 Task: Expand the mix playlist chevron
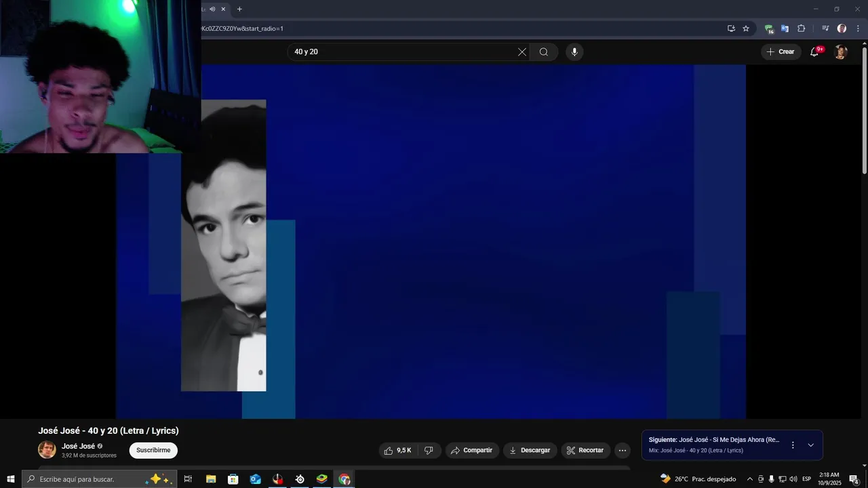click(811, 445)
